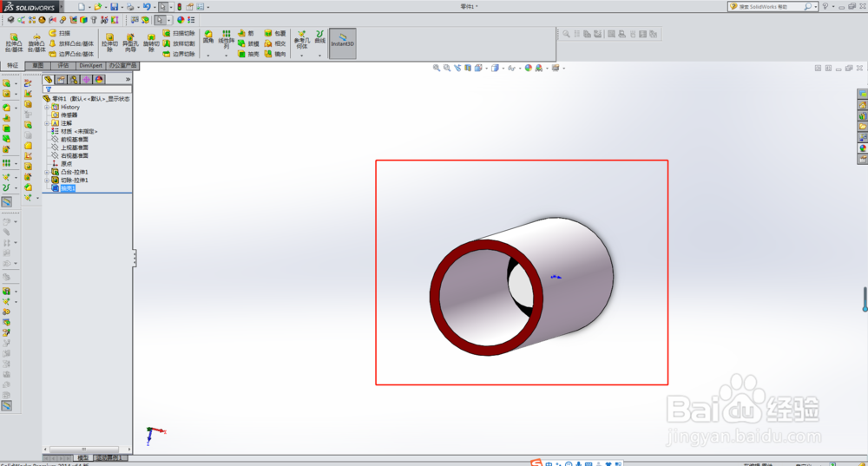Image resolution: width=868 pixels, height=466 pixels.
Task: Select 右视基准面 right plane in tree
Action: (69, 156)
